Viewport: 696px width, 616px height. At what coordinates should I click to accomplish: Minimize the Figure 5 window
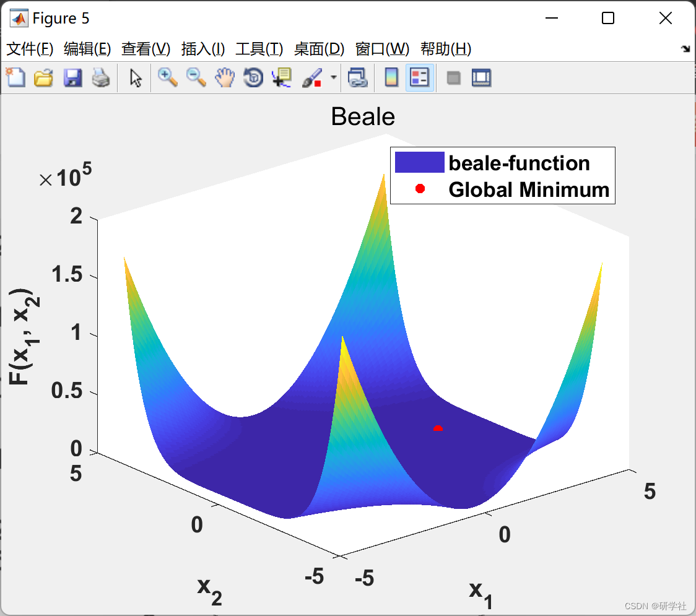point(551,18)
